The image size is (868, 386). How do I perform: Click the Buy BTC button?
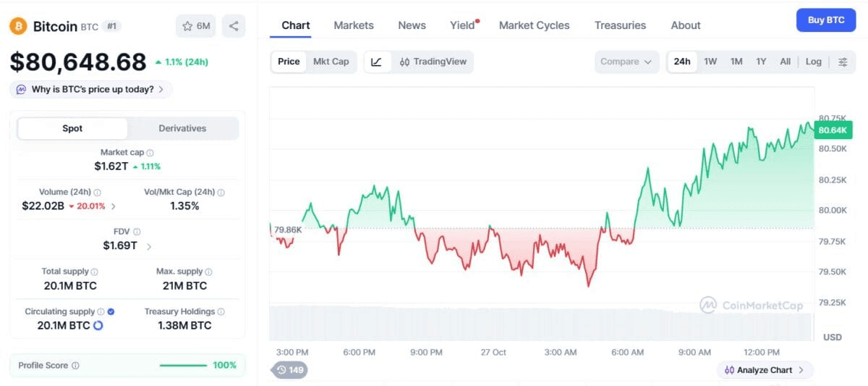point(826,20)
